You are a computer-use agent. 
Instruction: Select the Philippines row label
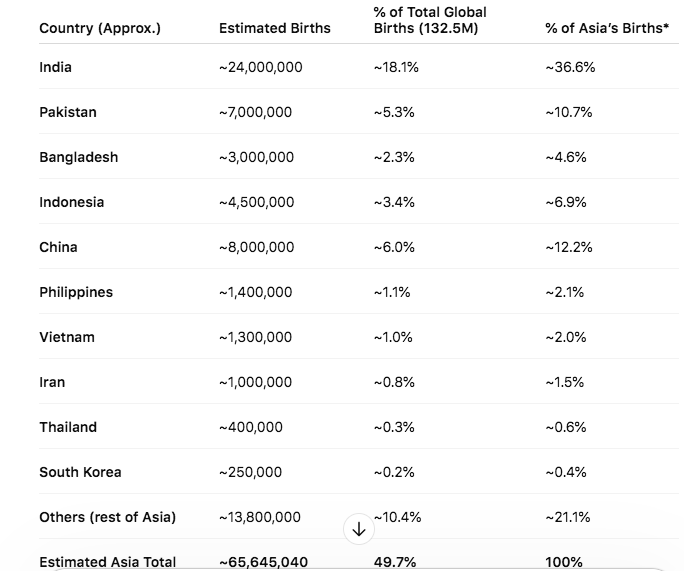click(76, 292)
